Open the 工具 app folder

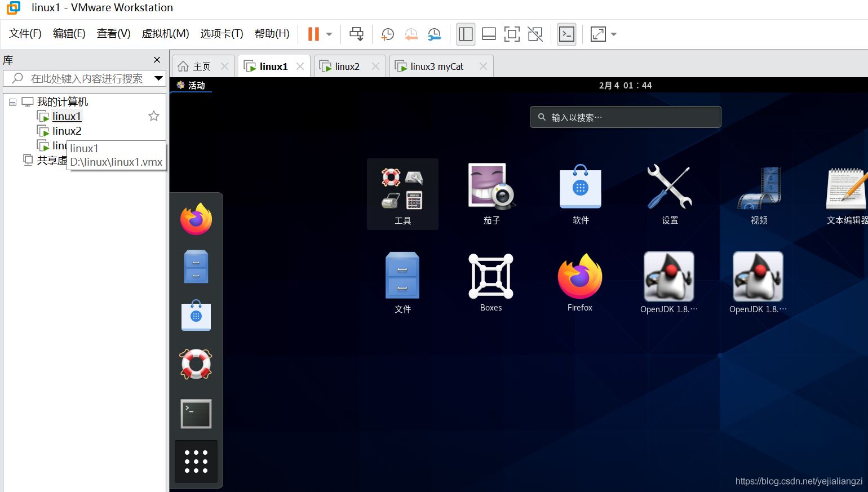pos(402,194)
